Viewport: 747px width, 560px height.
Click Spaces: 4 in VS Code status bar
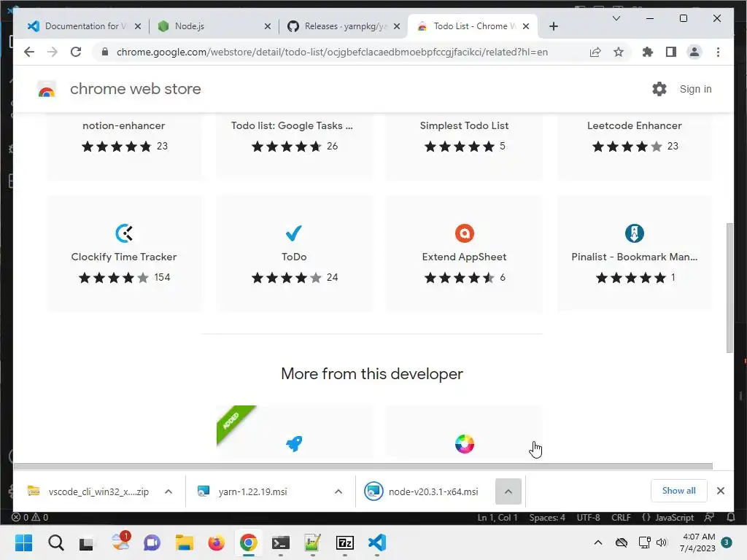[x=547, y=517]
